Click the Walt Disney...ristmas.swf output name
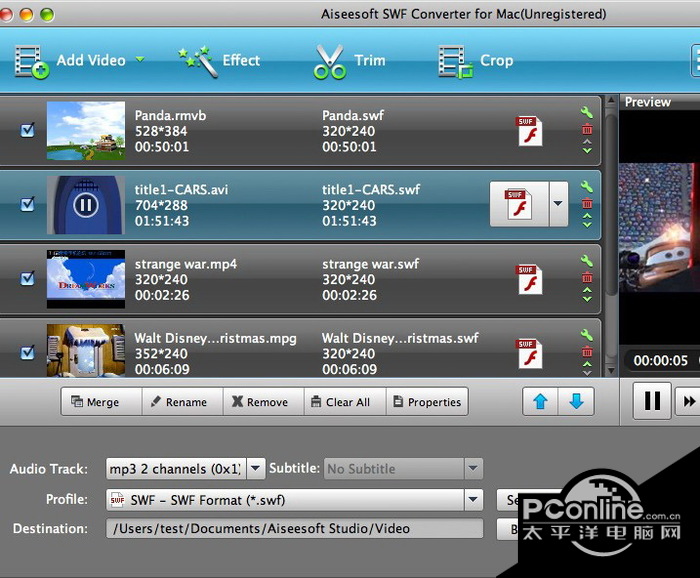Viewport: 700px width, 578px height. pos(400,338)
